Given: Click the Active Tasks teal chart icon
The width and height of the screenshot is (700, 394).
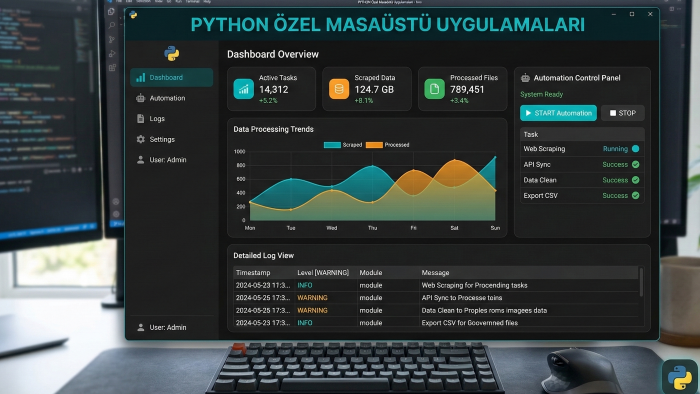Looking at the screenshot, I should [244, 89].
